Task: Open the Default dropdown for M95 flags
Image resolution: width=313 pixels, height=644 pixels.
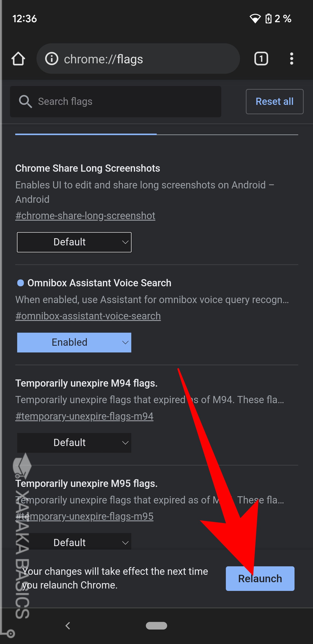Action: (x=74, y=542)
